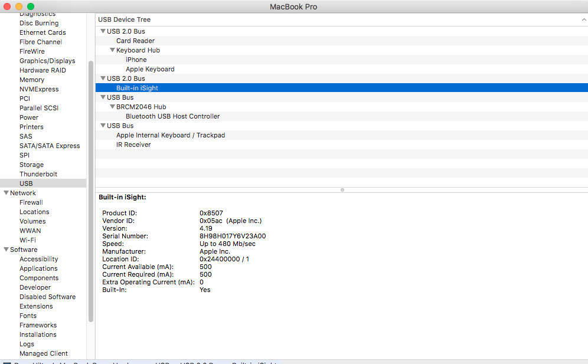
Task: Click serial number 8H98H017Y6V23A00 value
Action: [233, 236]
